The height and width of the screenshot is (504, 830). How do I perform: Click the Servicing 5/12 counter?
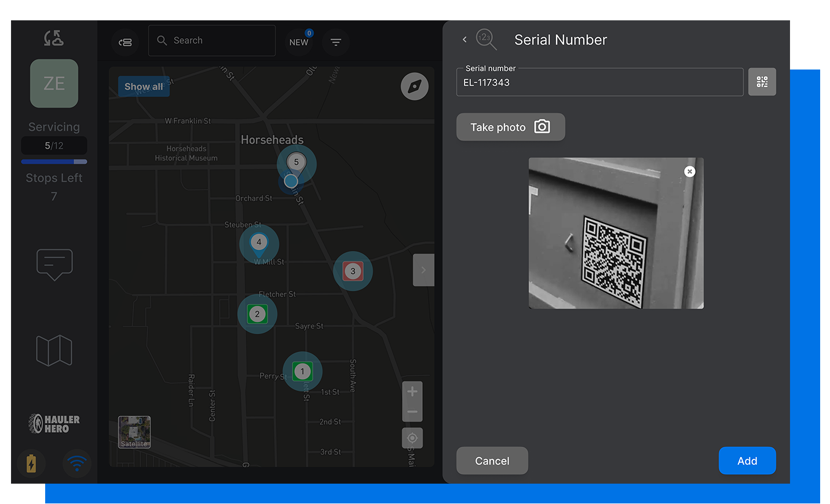tap(54, 145)
